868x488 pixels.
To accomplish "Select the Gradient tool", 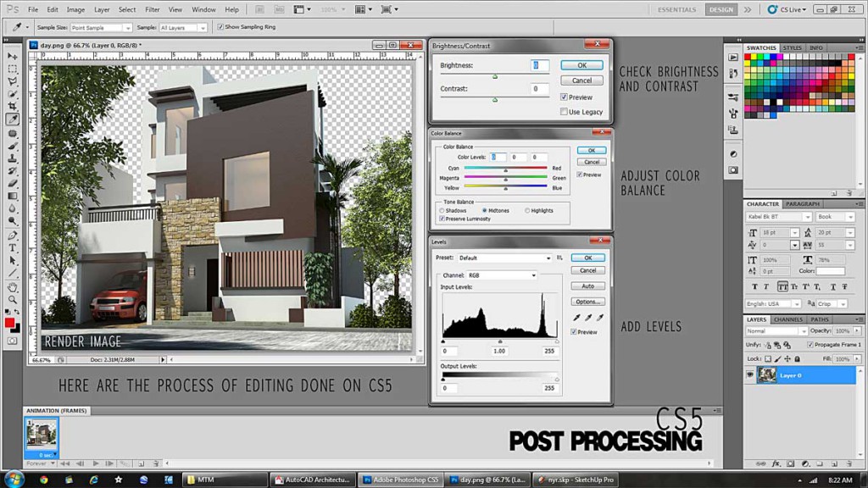I will point(12,196).
